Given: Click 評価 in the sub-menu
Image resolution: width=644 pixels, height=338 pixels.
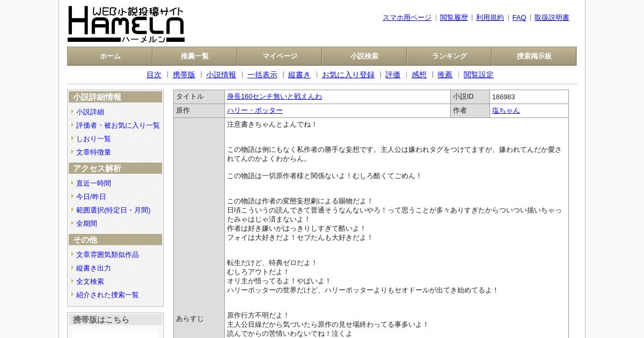Looking at the screenshot, I should (393, 75).
